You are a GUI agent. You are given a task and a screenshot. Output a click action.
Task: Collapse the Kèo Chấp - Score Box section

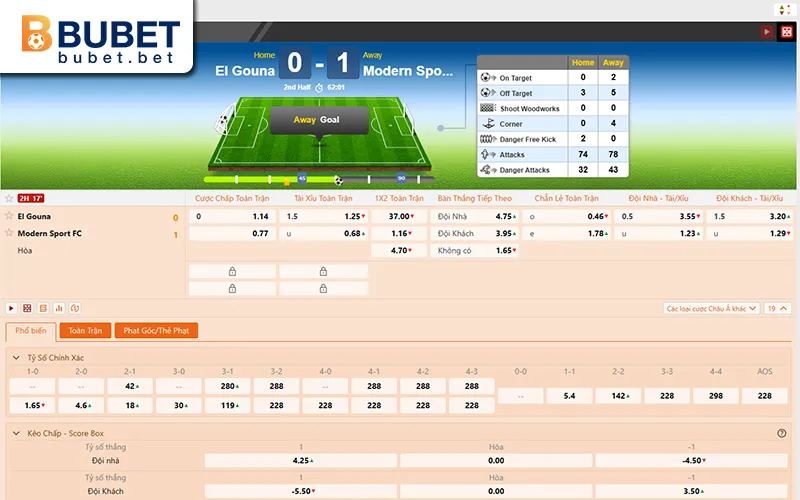tap(16, 433)
